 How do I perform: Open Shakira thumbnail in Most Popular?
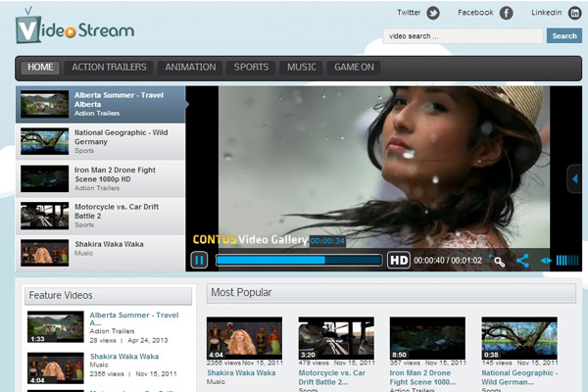point(244,338)
